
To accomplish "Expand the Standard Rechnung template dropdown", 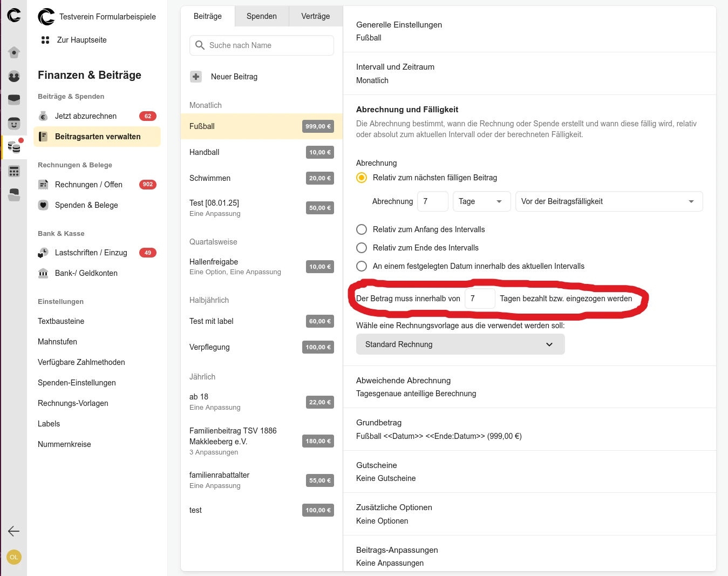I will [460, 344].
